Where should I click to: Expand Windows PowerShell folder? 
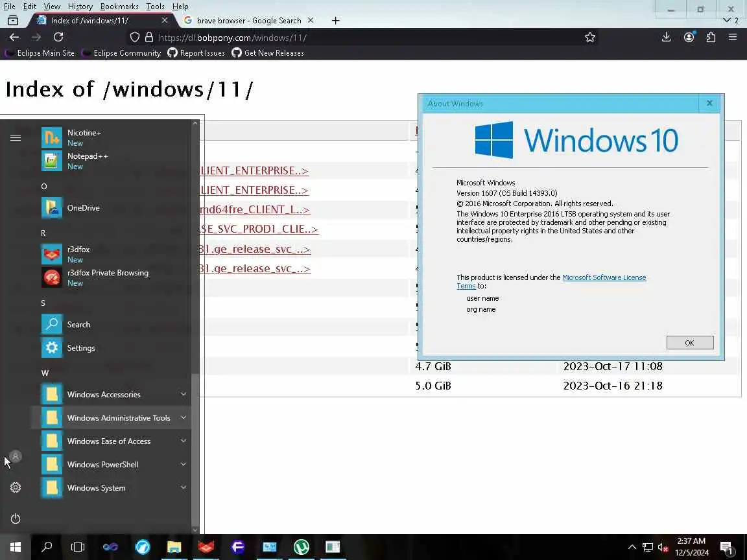pos(110,464)
